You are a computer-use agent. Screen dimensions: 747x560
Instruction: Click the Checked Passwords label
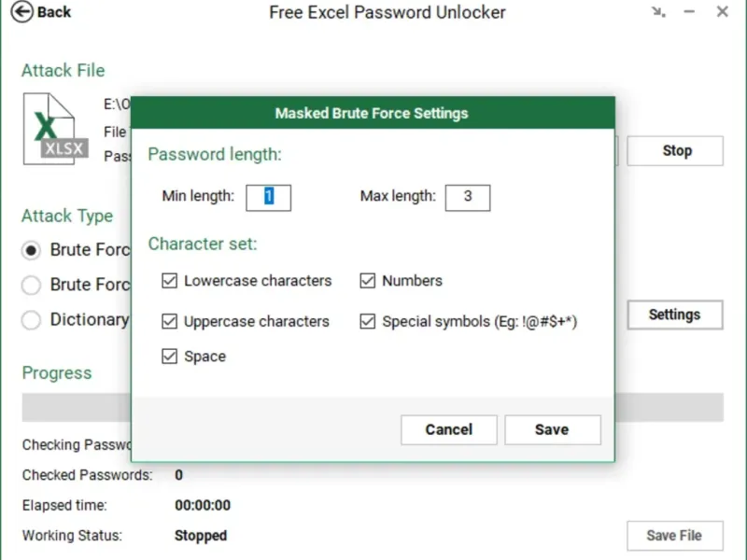coord(87,475)
